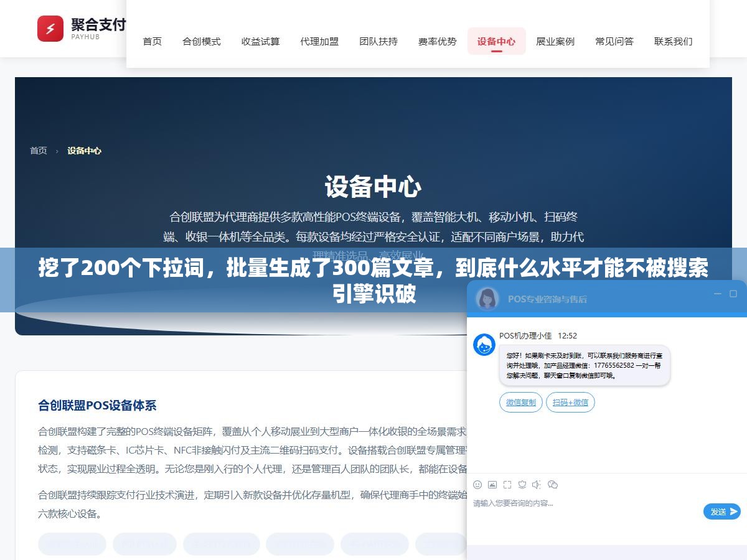747x560 pixels.
Task: Click the 设备中心 hero heading
Action: pyautogui.click(x=374, y=187)
